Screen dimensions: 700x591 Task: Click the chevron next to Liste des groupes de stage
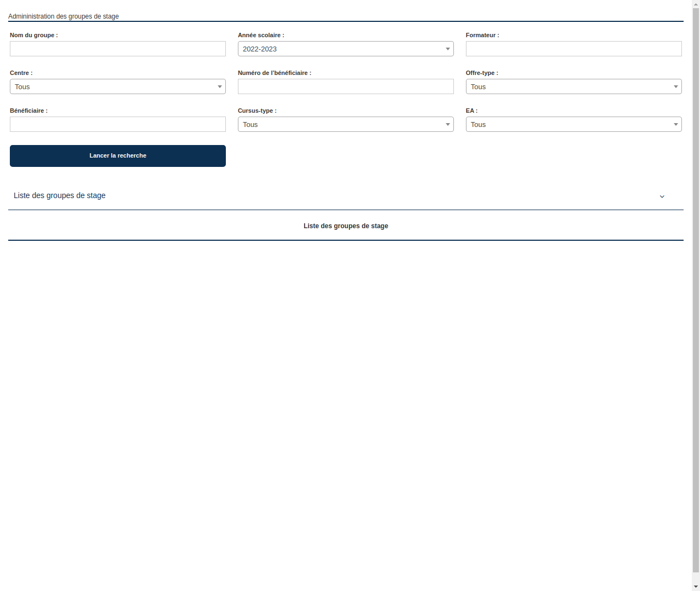[662, 196]
